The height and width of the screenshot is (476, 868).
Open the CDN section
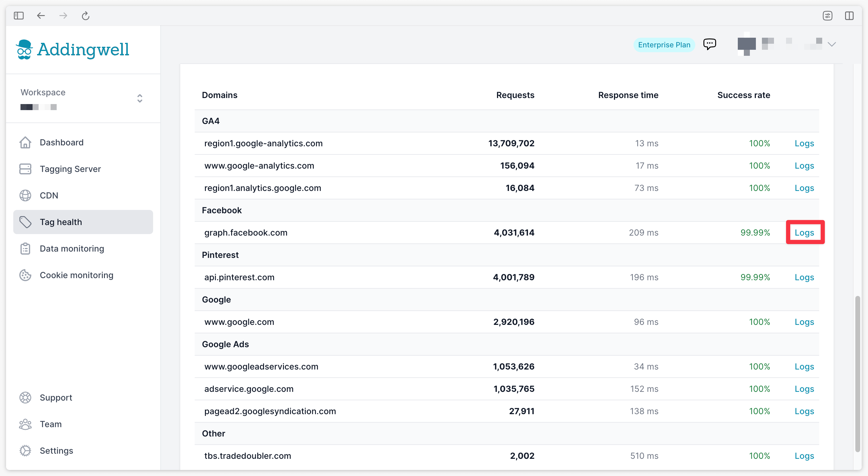pos(83,196)
